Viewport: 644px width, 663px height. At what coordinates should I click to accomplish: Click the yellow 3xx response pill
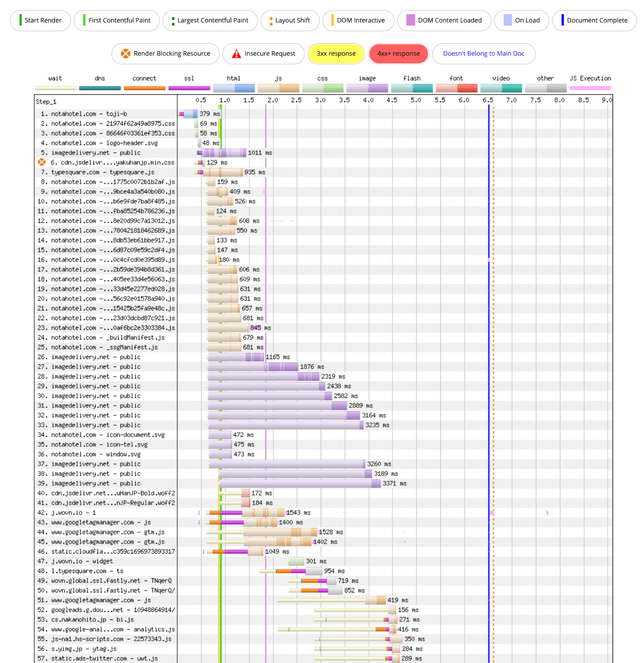pyautogui.click(x=336, y=54)
